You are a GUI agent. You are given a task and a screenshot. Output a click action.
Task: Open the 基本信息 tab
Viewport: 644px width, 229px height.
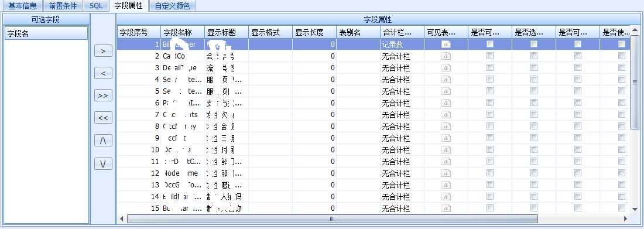pyautogui.click(x=22, y=6)
